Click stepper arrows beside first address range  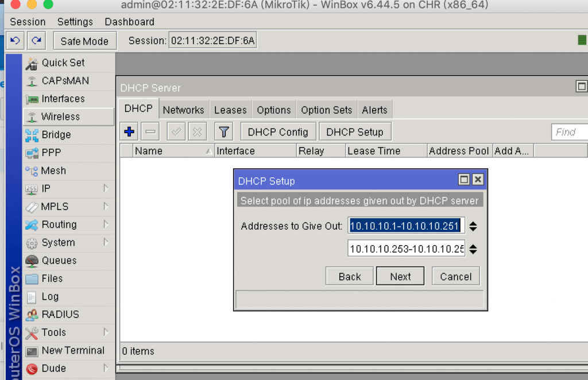[473, 226]
